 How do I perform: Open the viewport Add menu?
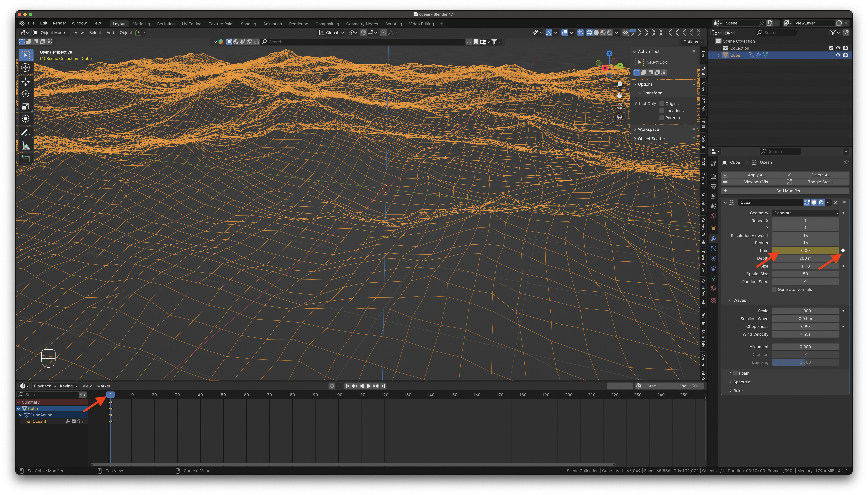(110, 33)
